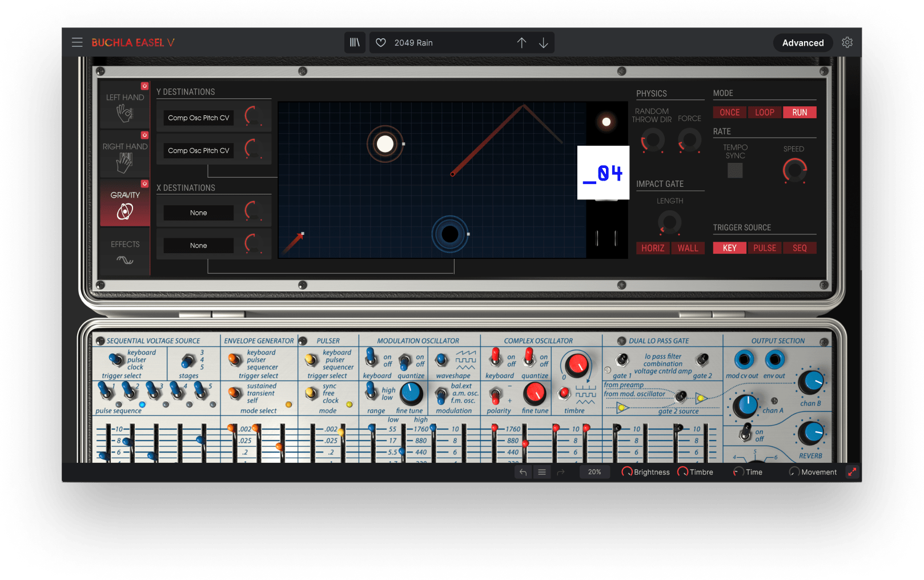Toggle the Left Hand power button
This screenshot has width=924, height=580.
pos(144,86)
